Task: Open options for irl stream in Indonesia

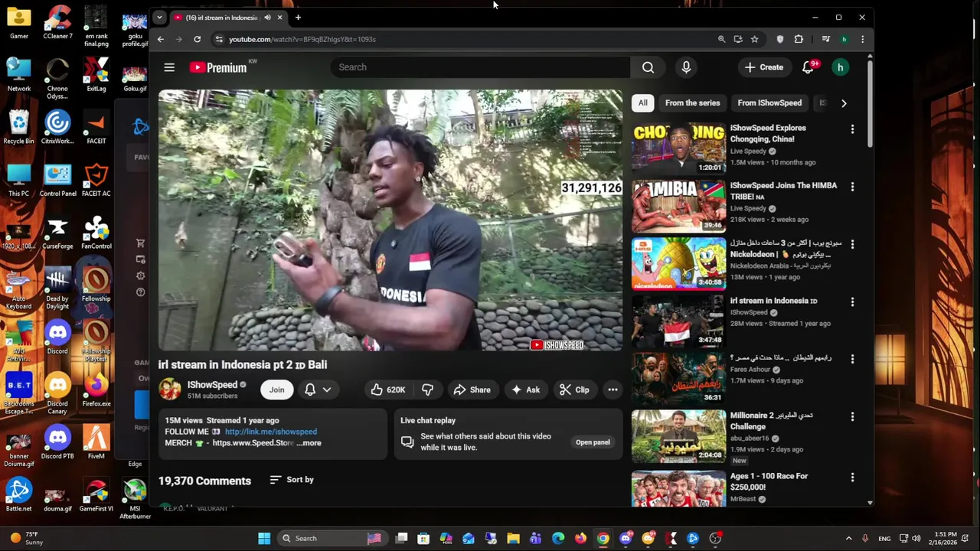Action: tap(852, 302)
